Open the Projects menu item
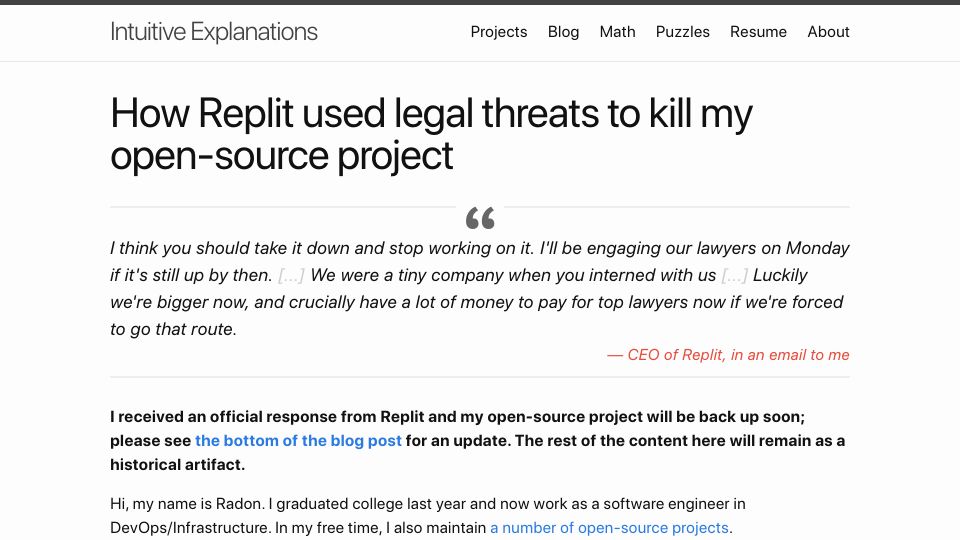Image resolution: width=960 pixels, height=540 pixels. point(498,32)
